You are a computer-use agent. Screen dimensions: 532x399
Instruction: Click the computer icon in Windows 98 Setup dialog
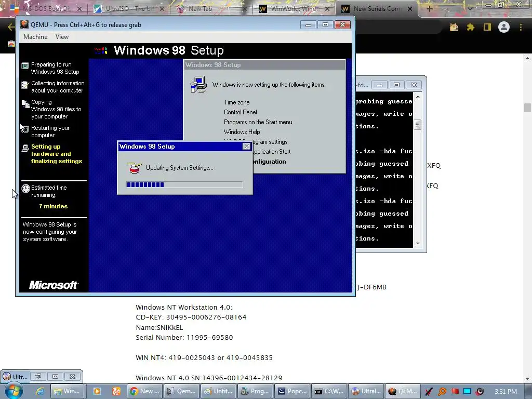pyautogui.click(x=198, y=85)
